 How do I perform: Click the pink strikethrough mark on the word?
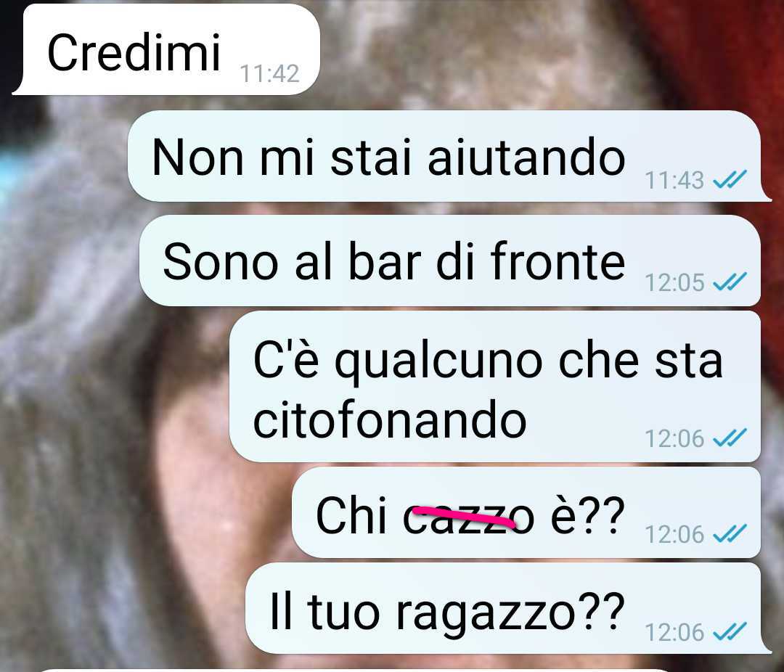[x=464, y=517]
